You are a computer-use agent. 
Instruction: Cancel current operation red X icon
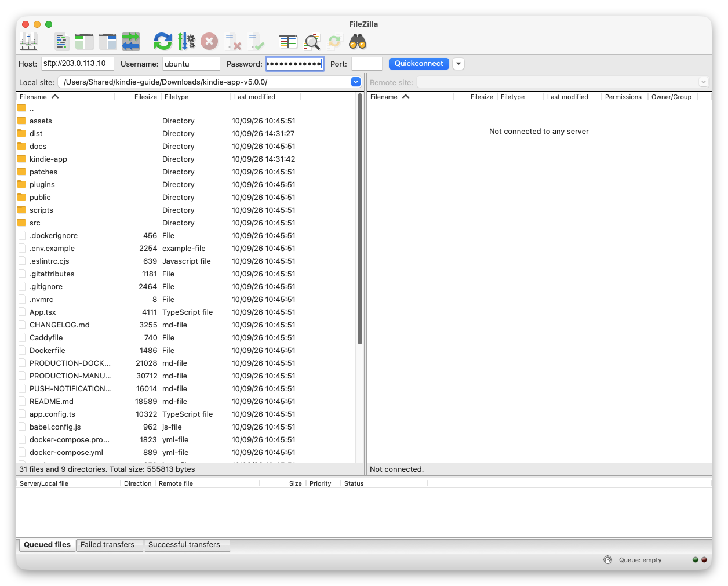pyautogui.click(x=209, y=41)
